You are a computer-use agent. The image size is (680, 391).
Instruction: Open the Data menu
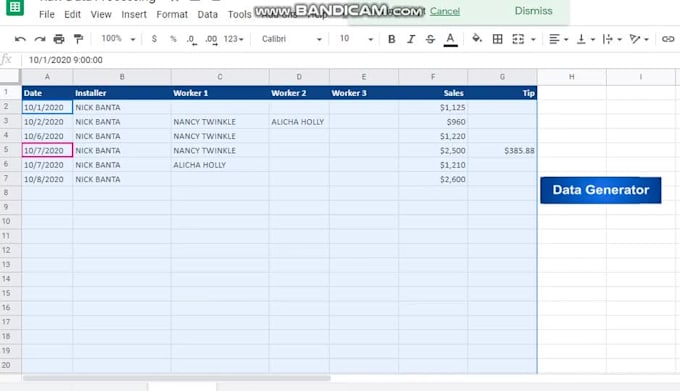[x=208, y=14]
